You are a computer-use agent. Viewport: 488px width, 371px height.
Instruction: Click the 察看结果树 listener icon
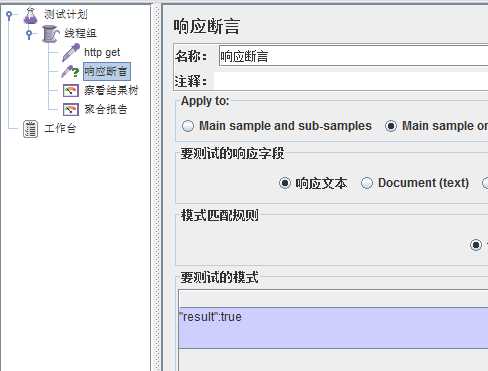tap(71, 90)
